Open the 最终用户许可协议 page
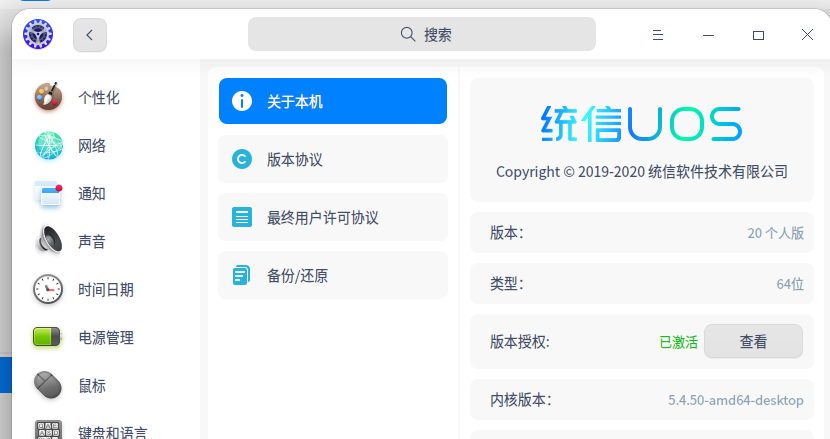 click(332, 217)
